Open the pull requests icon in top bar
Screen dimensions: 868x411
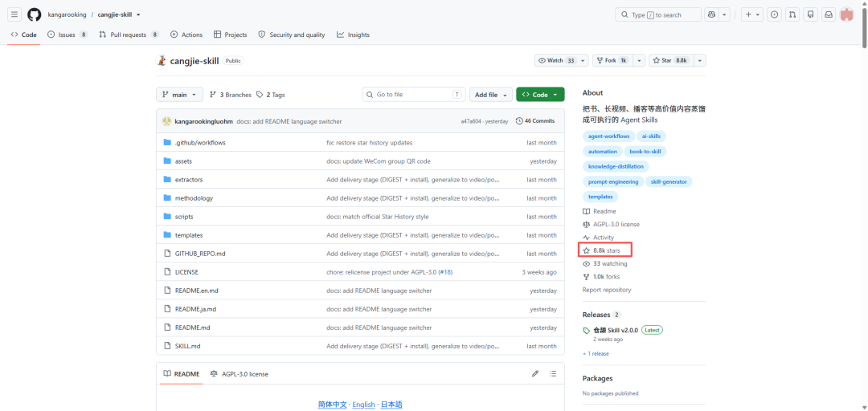click(792, 15)
